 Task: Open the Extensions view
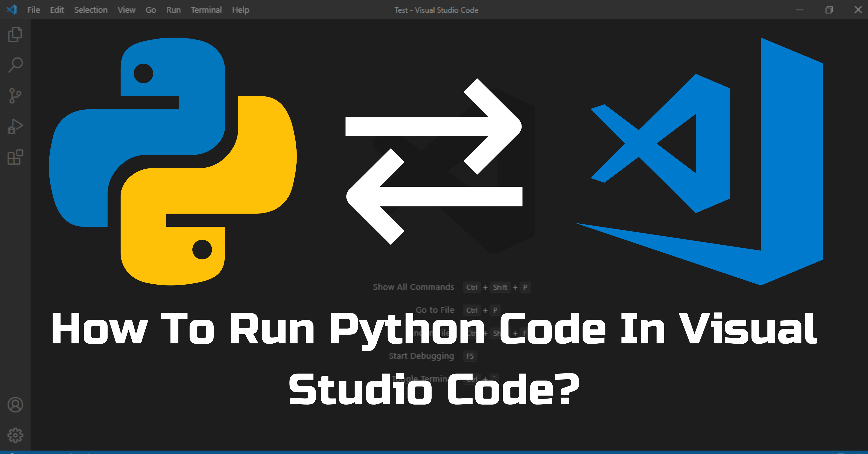click(x=15, y=157)
